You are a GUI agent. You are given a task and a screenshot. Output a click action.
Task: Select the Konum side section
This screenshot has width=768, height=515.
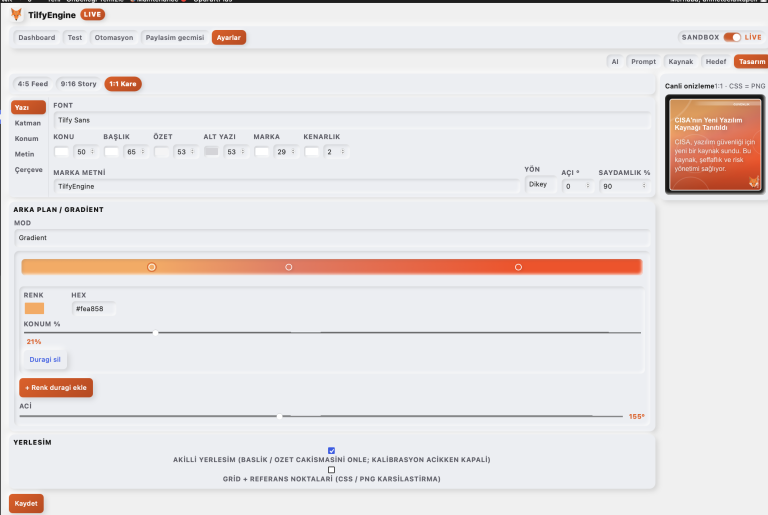26,139
